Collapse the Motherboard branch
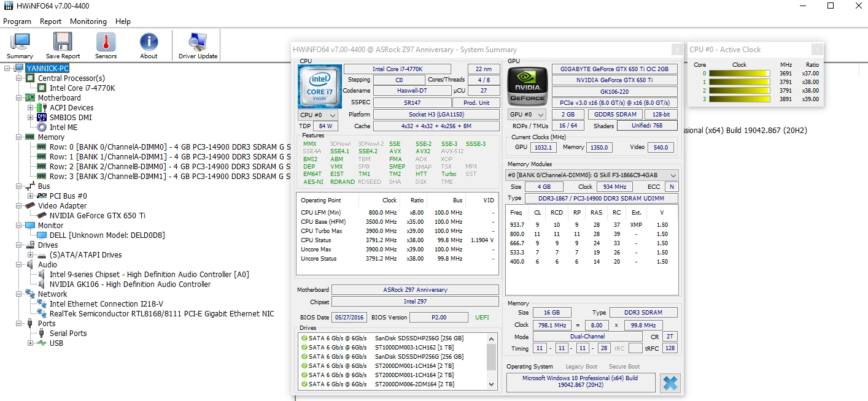Image resolution: width=868 pixels, height=401 pixels. tap(18, 97)
